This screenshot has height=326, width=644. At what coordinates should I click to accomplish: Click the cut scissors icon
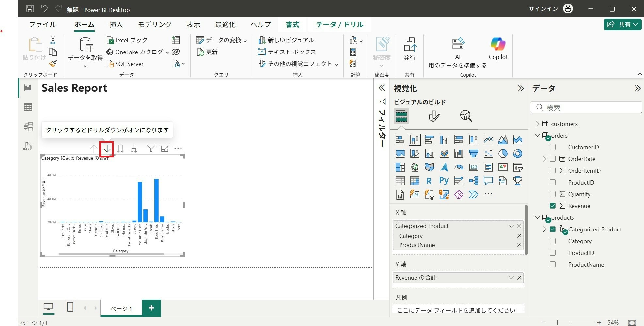[53, 40]
